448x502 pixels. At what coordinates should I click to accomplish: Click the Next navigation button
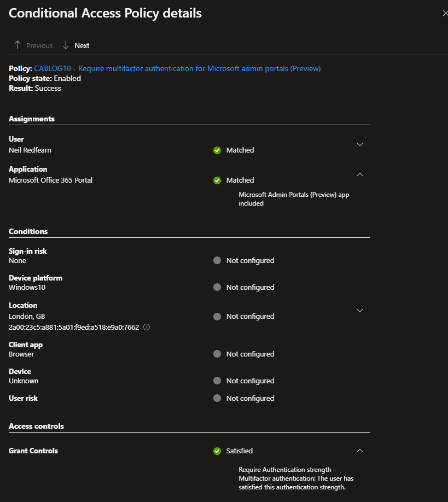click(x=82, y=45)
